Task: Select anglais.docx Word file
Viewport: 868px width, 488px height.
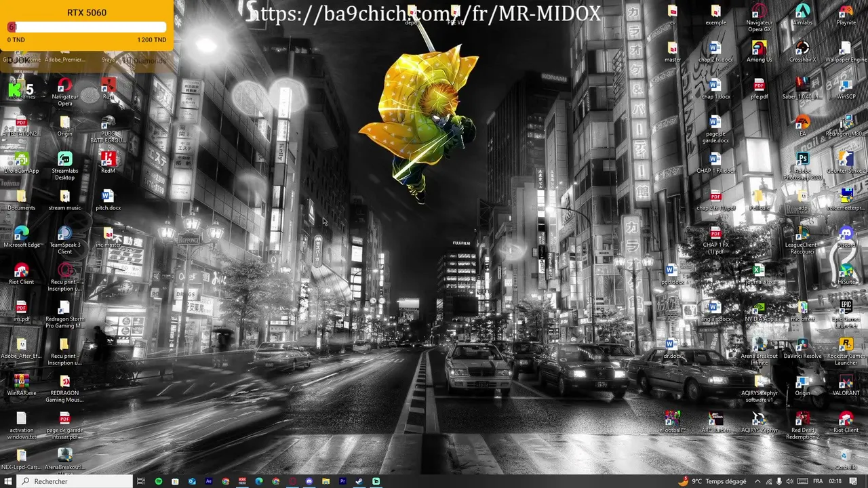Action: point(715,311)
